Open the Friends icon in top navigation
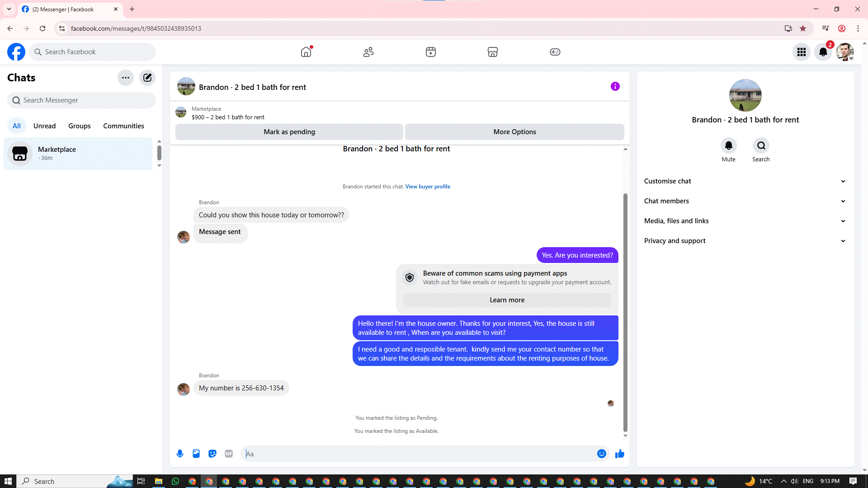 point(368,52)
